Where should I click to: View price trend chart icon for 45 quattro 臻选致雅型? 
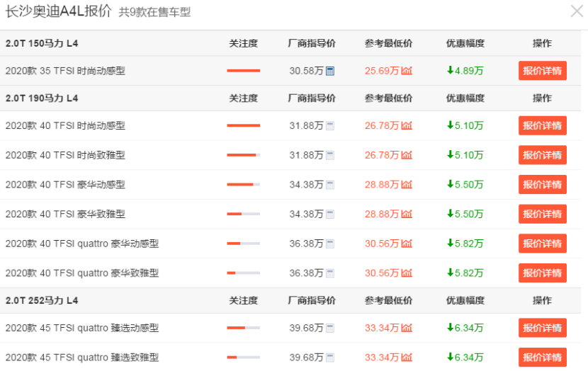point(407,357)
